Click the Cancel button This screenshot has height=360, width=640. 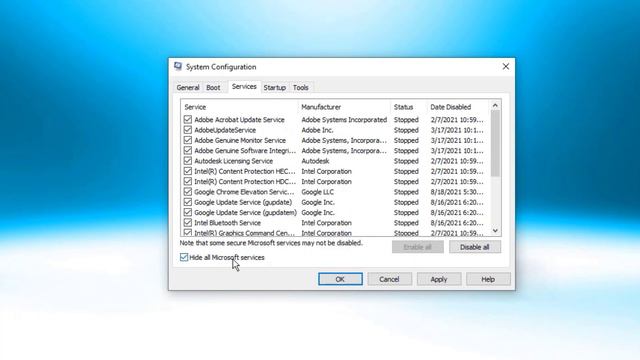(389, 279)
